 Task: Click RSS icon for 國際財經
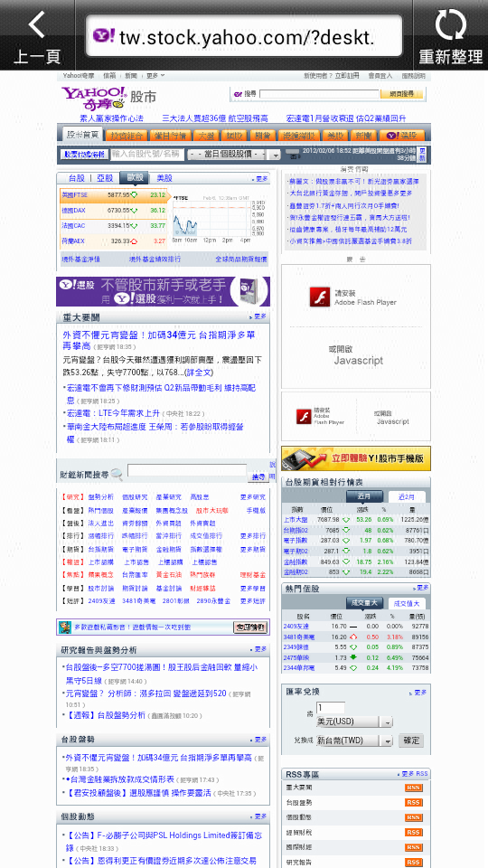point(413,847)
